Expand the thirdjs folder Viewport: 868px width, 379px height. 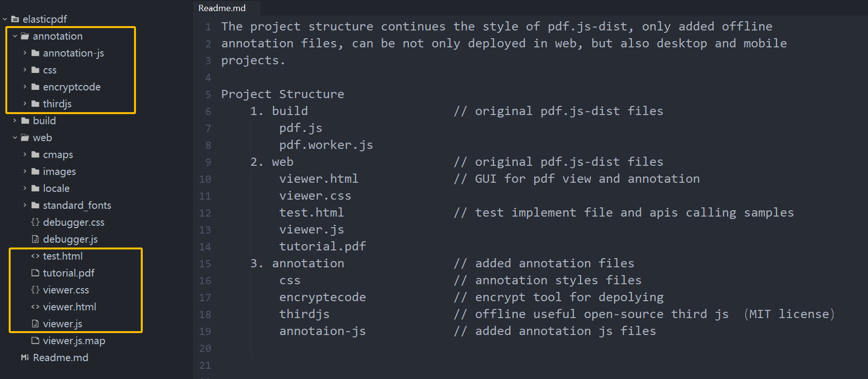tap(25, 103)
